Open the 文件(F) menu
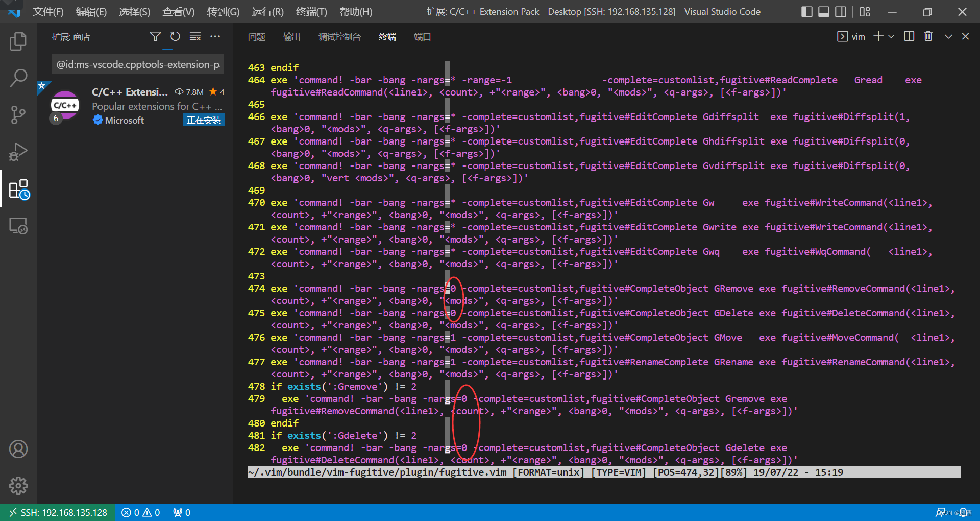 [48, 12]
